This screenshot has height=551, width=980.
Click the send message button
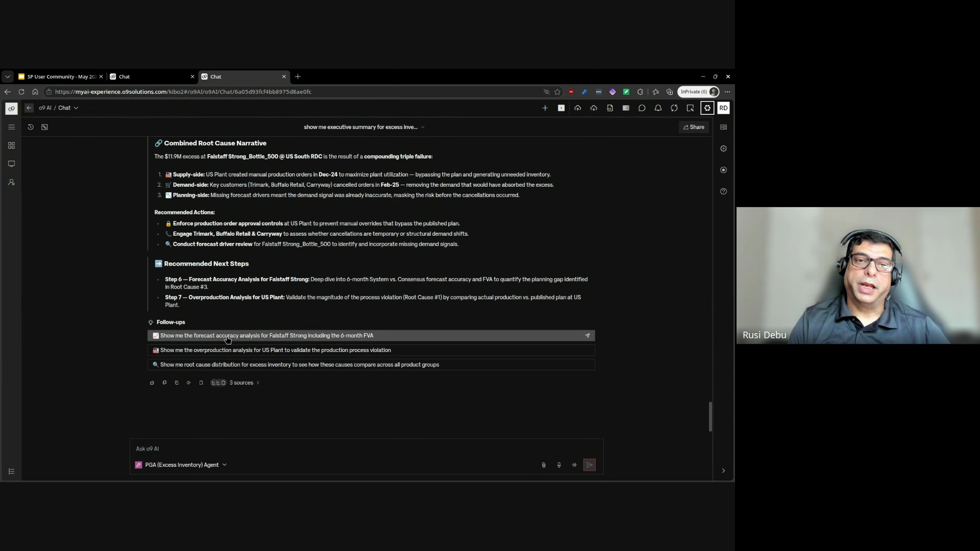tap(590, 465)
